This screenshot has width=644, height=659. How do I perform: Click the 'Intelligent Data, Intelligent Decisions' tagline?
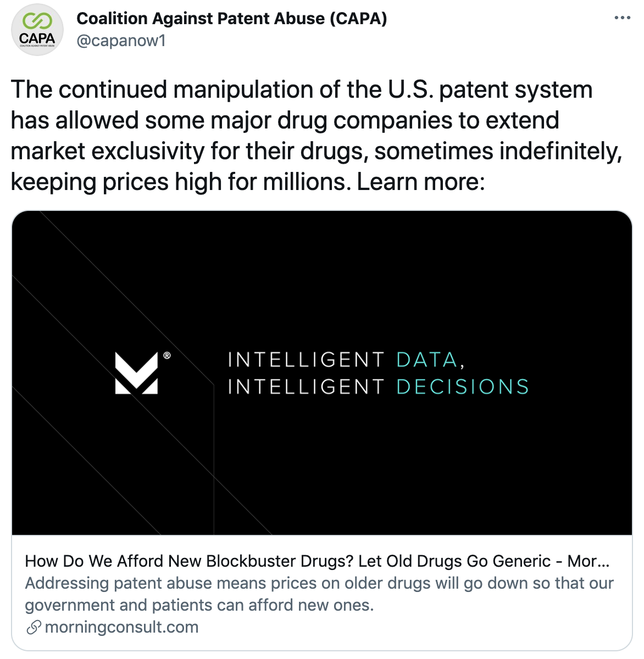(x=378, y=373)
